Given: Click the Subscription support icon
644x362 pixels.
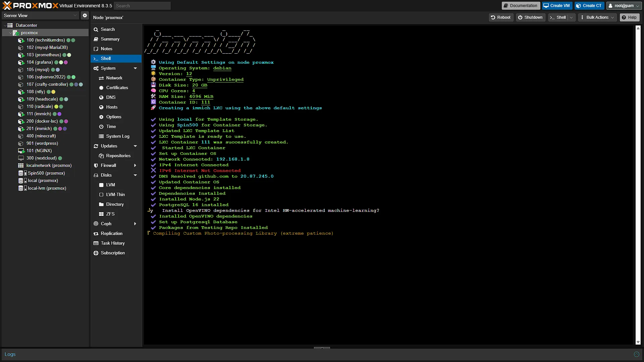Looking at the screenshot, I should point(96,253).
